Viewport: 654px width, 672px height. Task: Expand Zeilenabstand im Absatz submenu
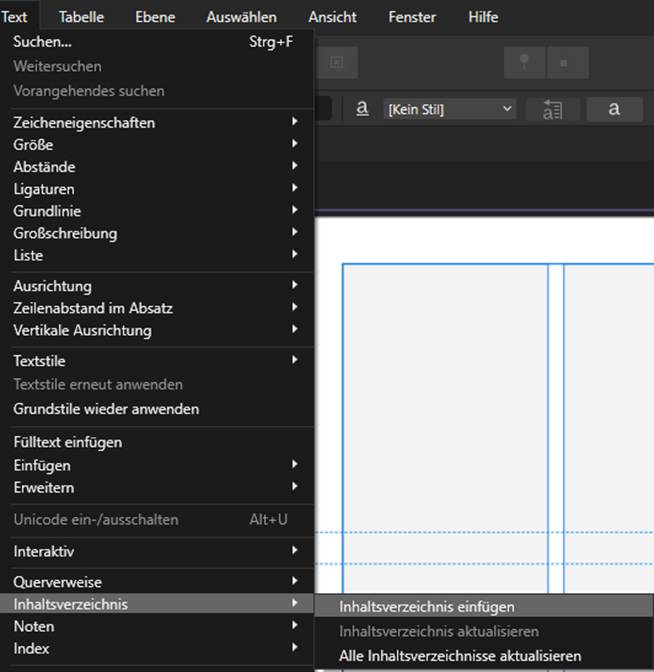pyautogui.click(x=157, y=308)
